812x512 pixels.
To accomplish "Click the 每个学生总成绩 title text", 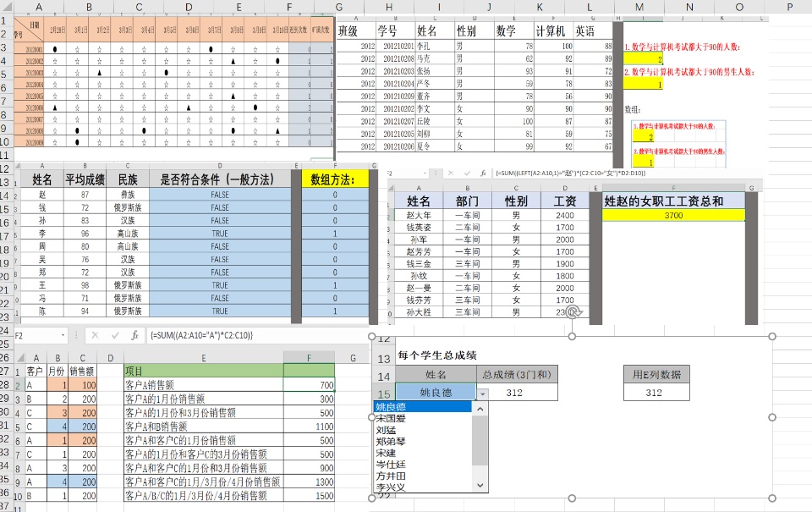I will [437, 355].
